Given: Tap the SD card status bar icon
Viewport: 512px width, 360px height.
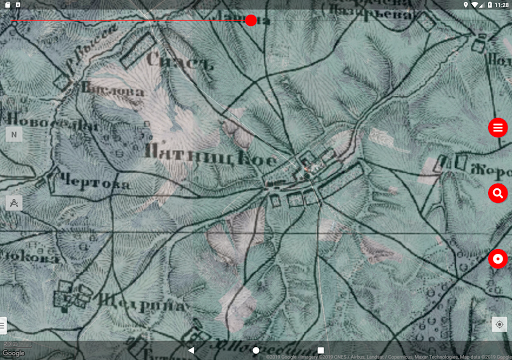Looking at the screenshot, I should tap(8, 5).
